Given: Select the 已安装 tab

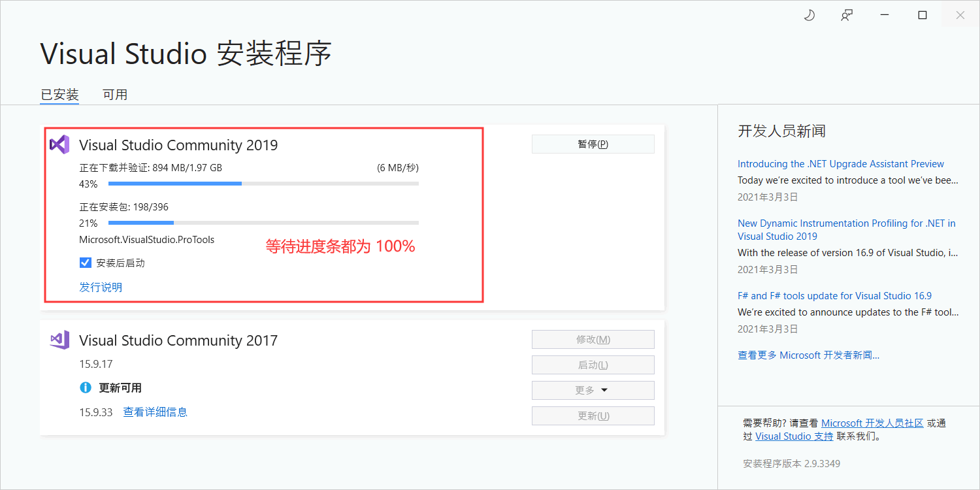Looking at the screenshot, I should pos(59,95).
